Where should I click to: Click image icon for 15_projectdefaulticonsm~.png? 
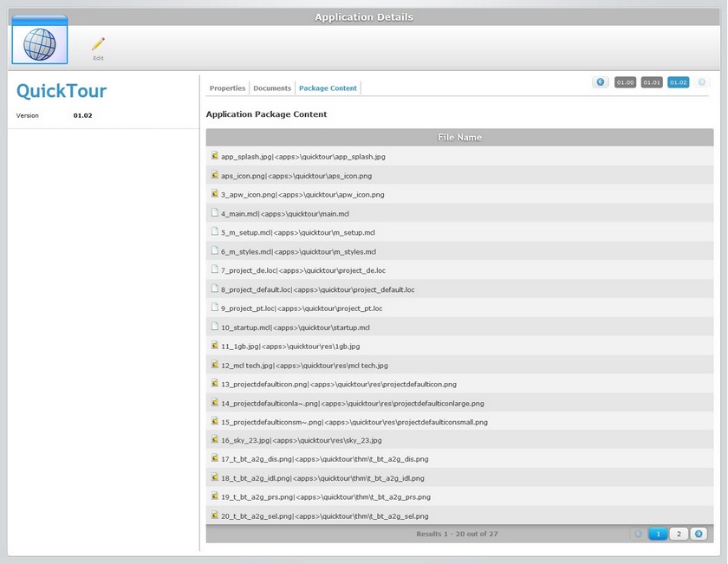click(x=215, y=420)
